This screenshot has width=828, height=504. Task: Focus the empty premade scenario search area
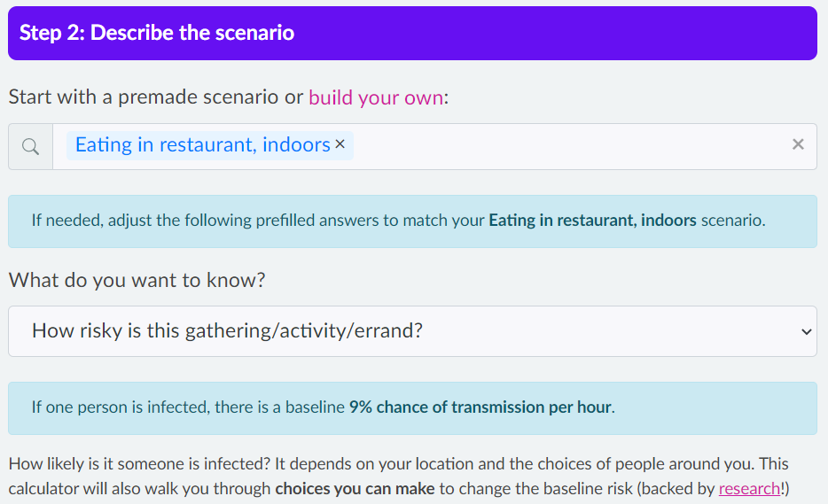[x=570, y=146]
